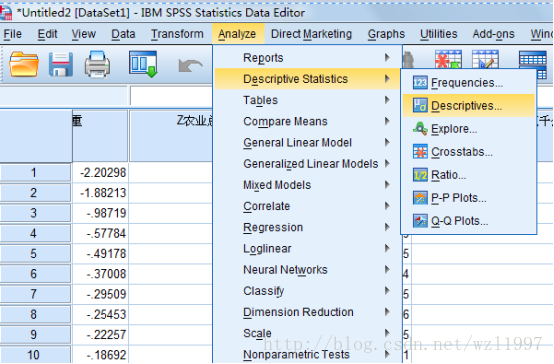Viewport: 554px width, 364px height.
Task: Select row header 1
Action: pos(35,172)
